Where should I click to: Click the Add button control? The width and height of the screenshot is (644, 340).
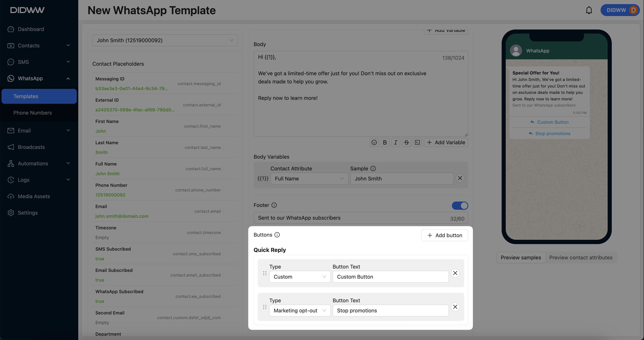coord(444,235)
